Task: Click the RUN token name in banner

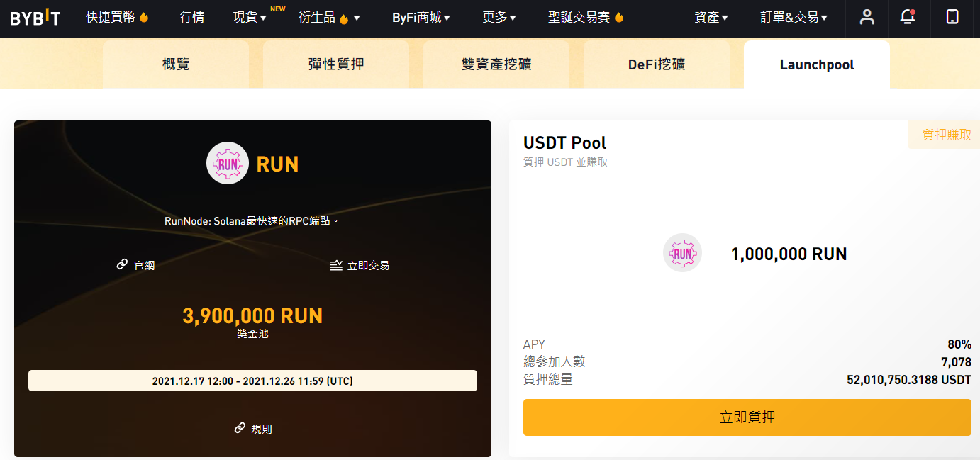Action: click(277, 164)
